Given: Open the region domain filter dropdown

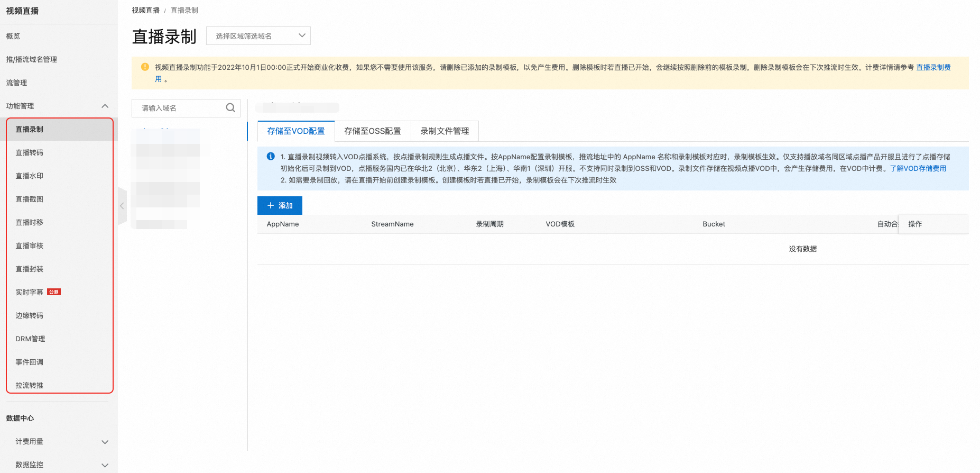Looking at the screenshot, I should pos(258,36).
